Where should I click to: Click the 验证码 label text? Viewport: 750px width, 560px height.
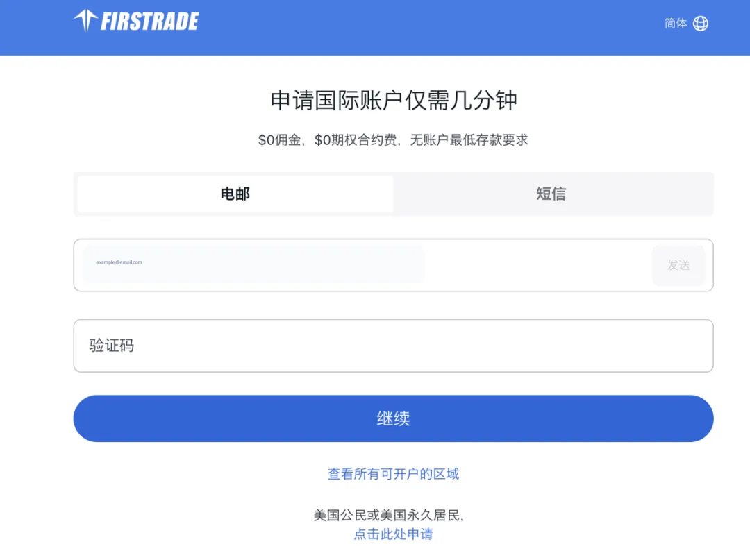[x=111, y=346]
